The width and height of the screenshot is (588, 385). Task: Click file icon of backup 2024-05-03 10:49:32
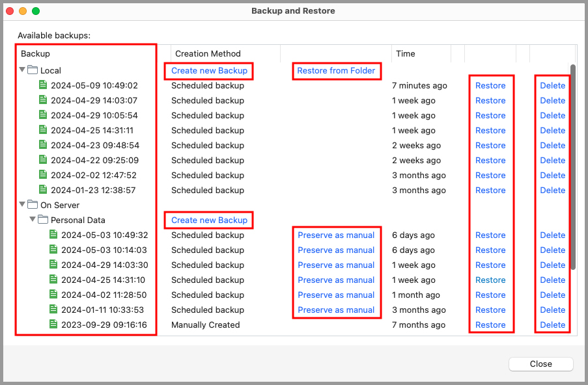(x=53, y=235)
